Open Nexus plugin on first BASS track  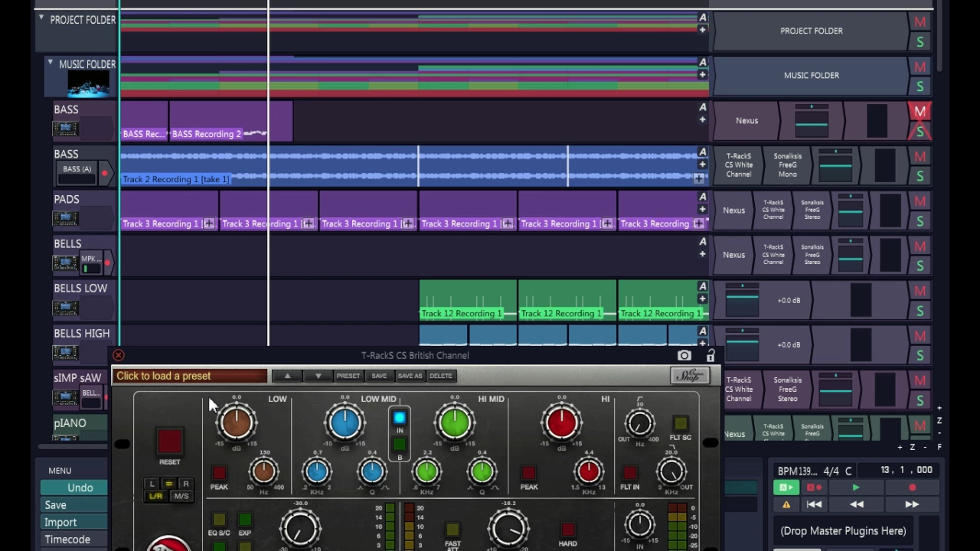[746, 120]
